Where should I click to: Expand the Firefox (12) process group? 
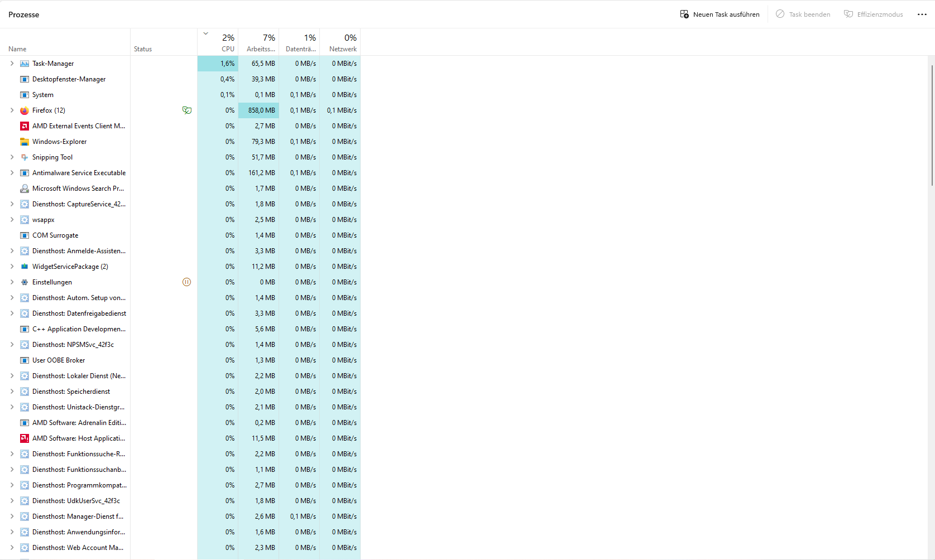(11, 110)
